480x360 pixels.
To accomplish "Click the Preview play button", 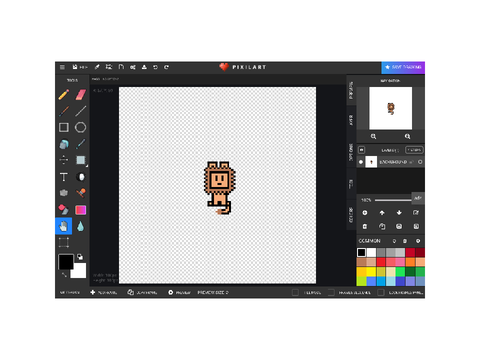I will 179,292.
